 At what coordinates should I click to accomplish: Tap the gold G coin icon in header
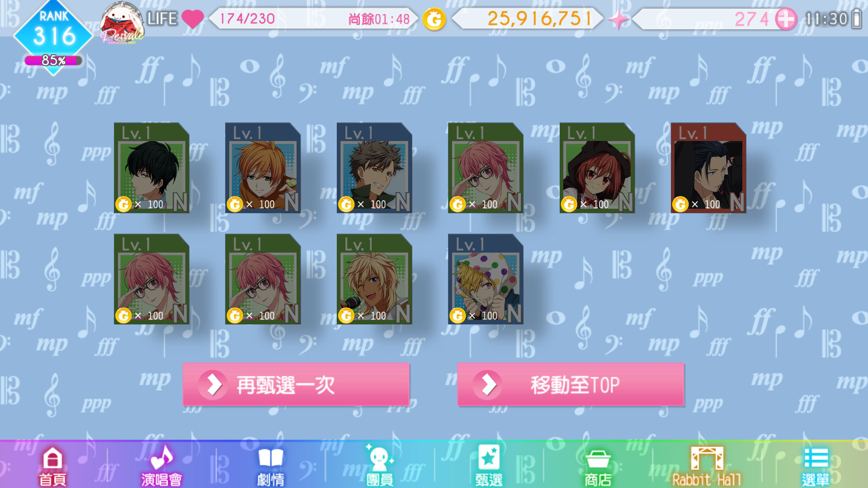coord(434,19)
